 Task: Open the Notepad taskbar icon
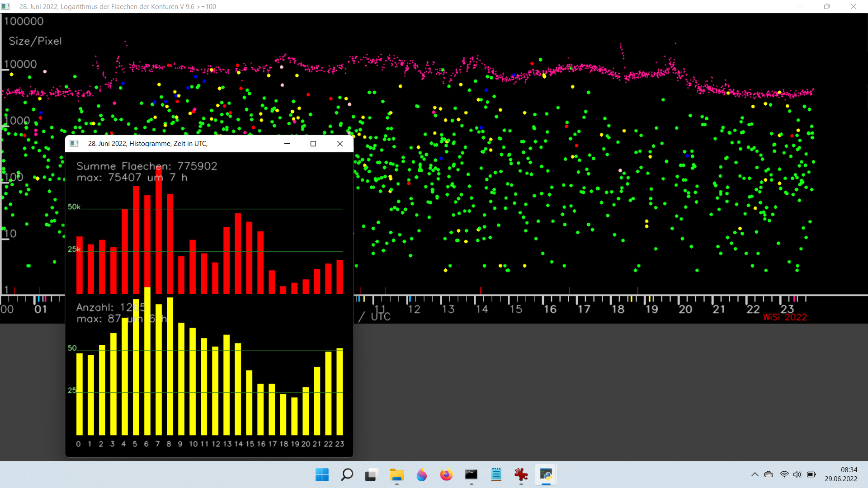[x=496, y=475]
